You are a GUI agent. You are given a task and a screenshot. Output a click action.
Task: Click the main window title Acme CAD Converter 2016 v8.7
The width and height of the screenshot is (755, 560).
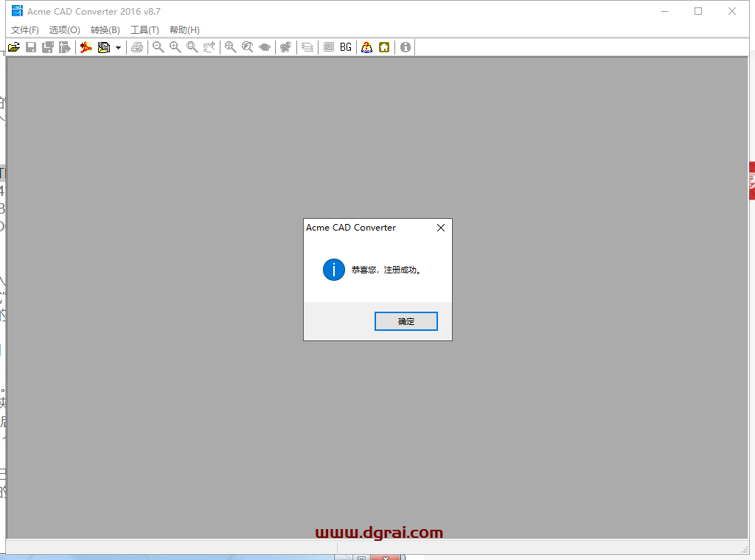[x=94, y=11]
